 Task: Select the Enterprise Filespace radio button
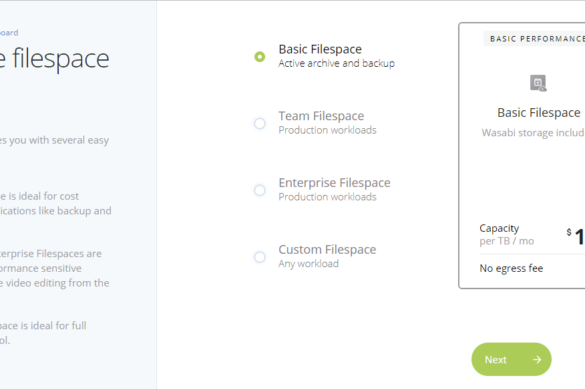[x=260, y=190]
